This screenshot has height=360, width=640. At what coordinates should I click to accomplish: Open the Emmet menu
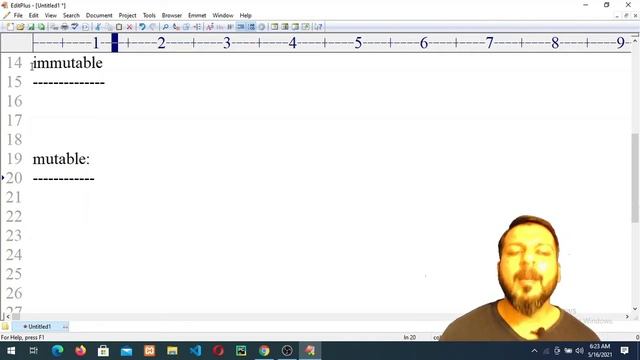197,16
